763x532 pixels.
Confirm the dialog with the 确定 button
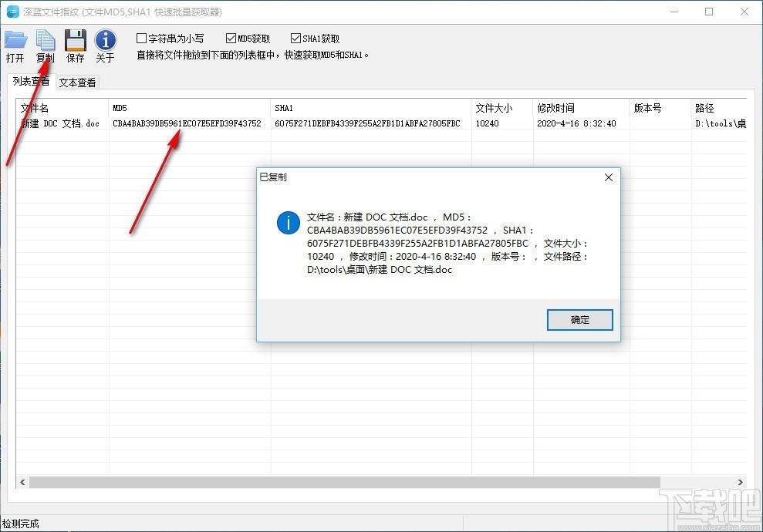click(579, 320)
